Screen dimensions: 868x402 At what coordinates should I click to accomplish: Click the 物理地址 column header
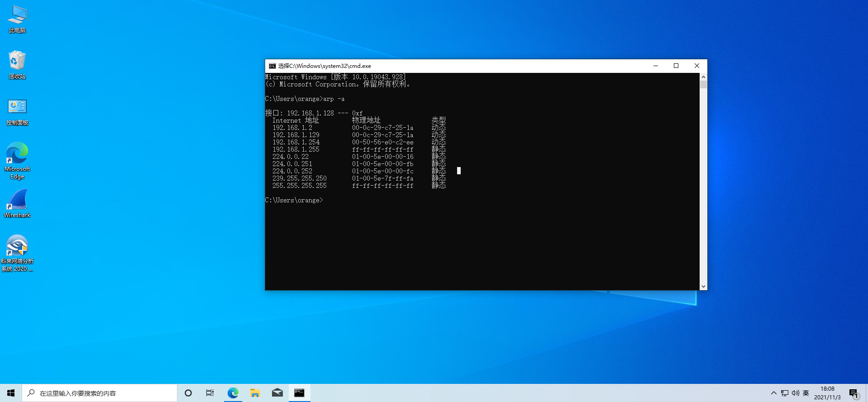(x=367, y=120)
